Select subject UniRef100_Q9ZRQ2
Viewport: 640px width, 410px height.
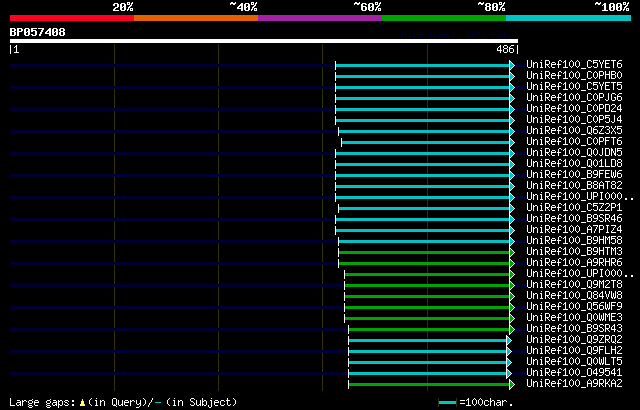(574, 340)
